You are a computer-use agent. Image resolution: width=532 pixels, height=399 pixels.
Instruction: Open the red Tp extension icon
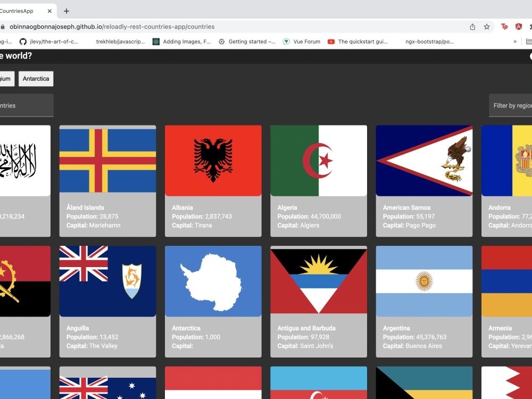[504, 27]
